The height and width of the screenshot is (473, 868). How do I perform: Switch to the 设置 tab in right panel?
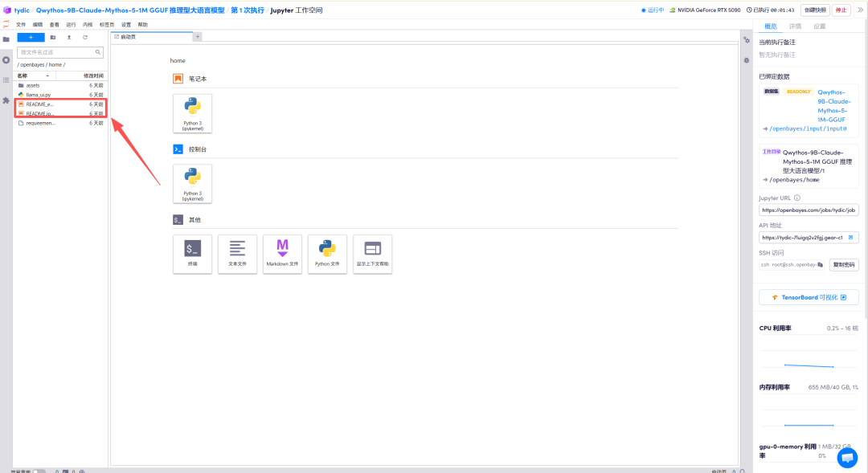point(820,26)
